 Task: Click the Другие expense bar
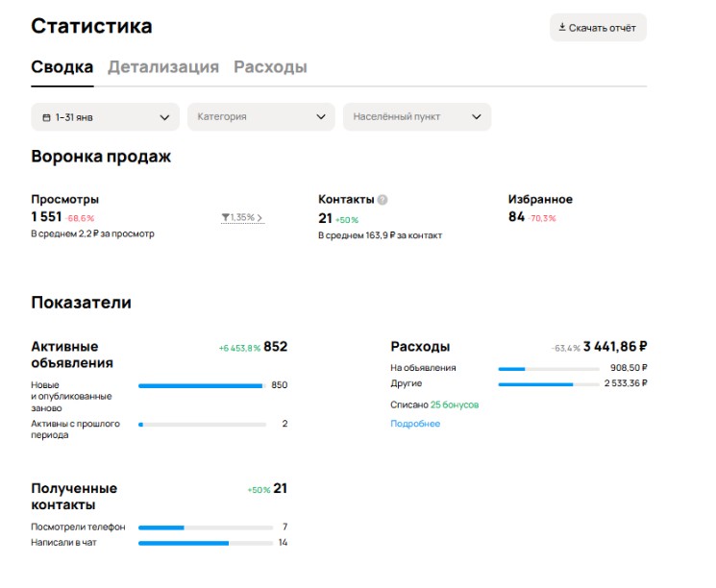point(549,384)
